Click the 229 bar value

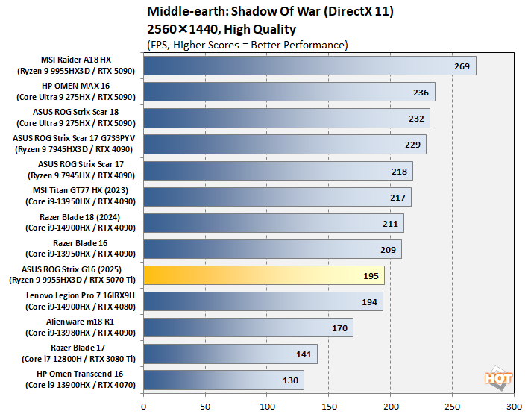pyautogui.click(x=412, y=145)
